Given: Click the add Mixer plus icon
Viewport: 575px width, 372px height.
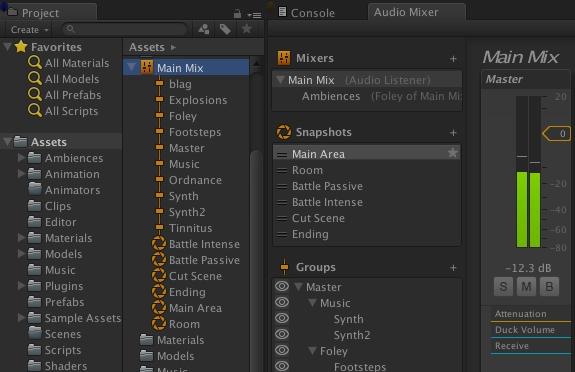Looking at the screenshot, I should [453, 59].
